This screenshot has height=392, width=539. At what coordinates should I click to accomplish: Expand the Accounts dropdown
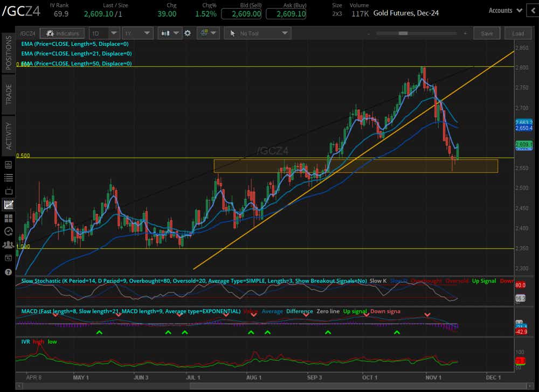[x=506, y=11]
